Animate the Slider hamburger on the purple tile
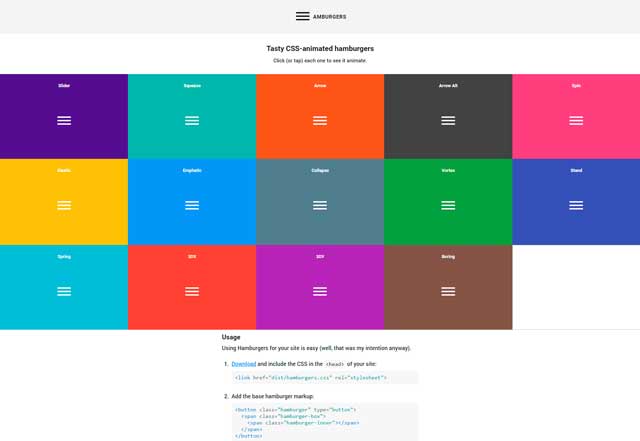 click(x=64, y=120)
